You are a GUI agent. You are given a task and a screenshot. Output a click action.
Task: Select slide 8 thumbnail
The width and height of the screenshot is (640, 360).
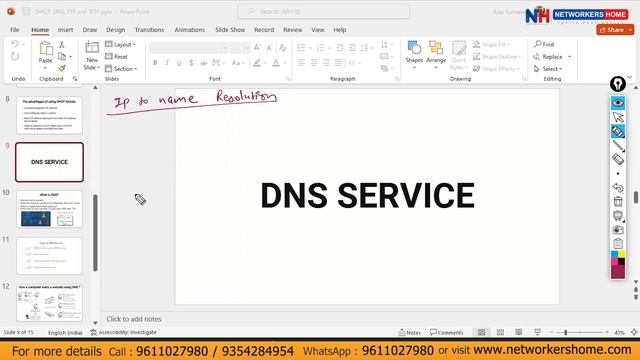[x=49, y=115]
